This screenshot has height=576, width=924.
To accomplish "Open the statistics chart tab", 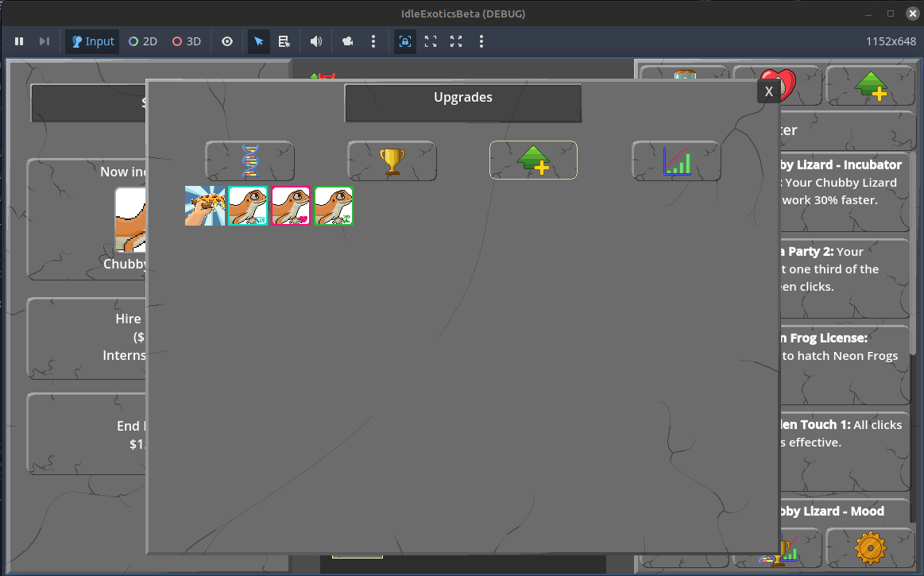I will pos(676,161).
